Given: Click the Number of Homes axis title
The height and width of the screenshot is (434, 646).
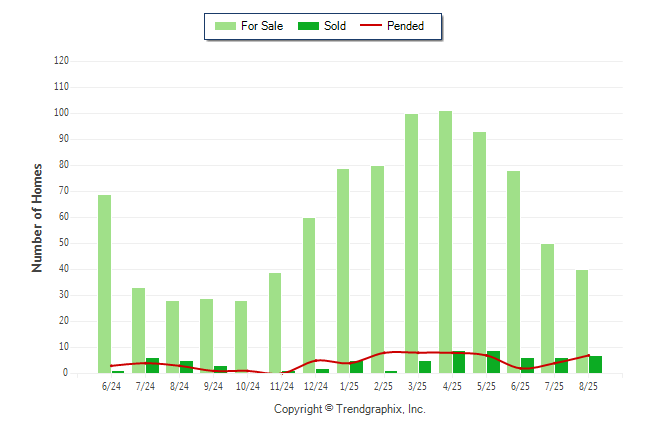Looking at the screenshot, I should pos(37,217).
